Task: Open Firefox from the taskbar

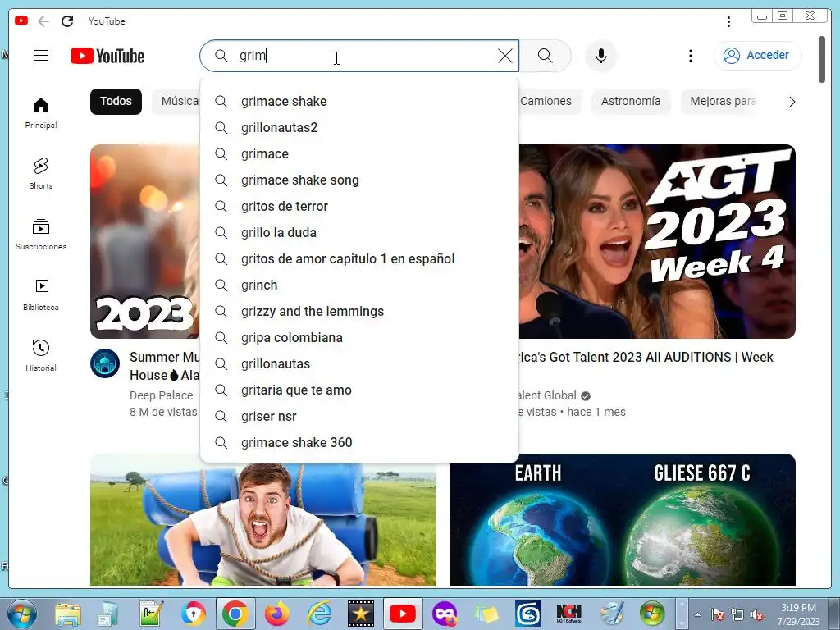Action: point(276,614)
